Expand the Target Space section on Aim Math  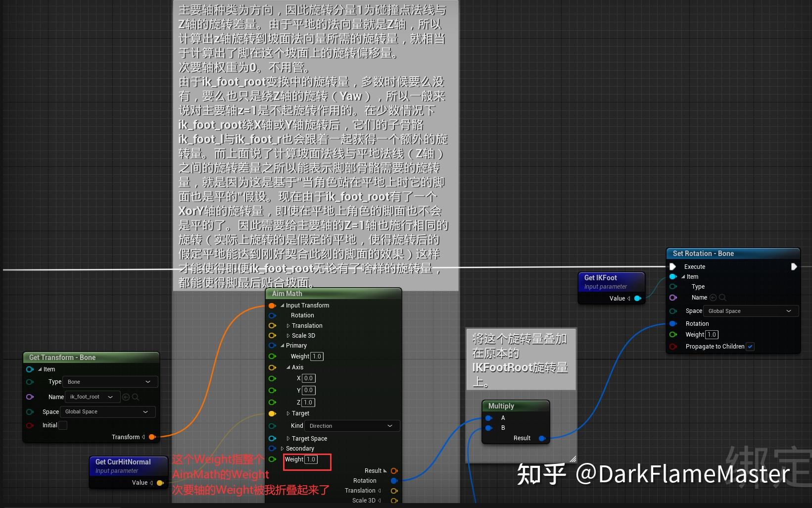[x=288, y=438]
